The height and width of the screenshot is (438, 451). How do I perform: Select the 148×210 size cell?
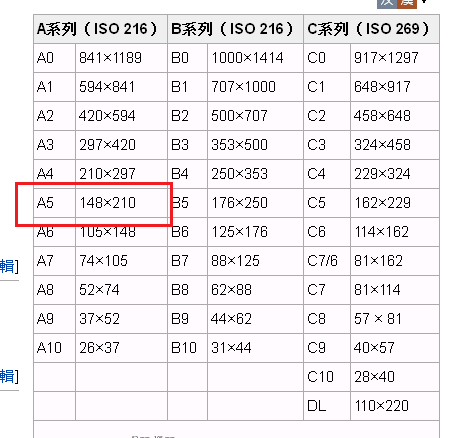pyautogui.click(x=121, y=203)
